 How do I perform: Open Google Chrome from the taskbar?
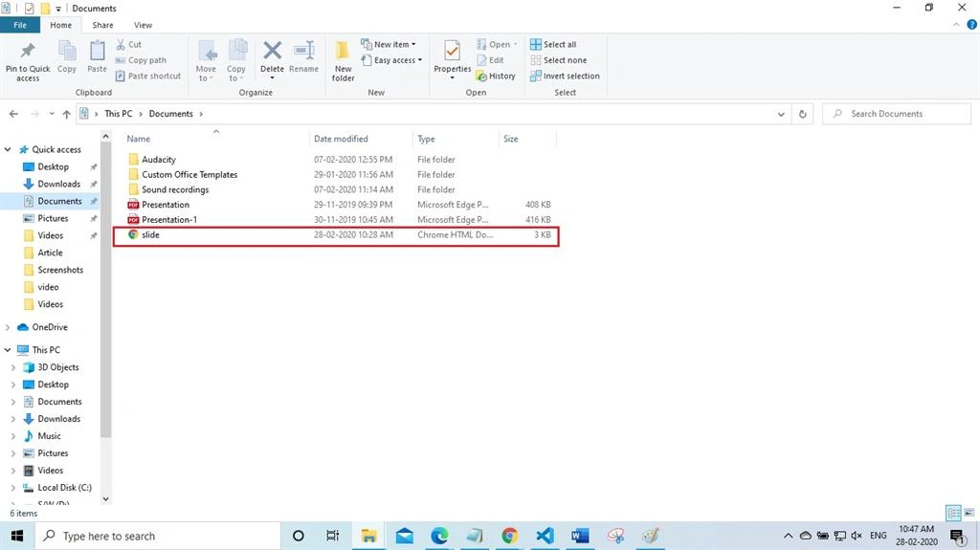pyautogui.click(x=509, y=536)
